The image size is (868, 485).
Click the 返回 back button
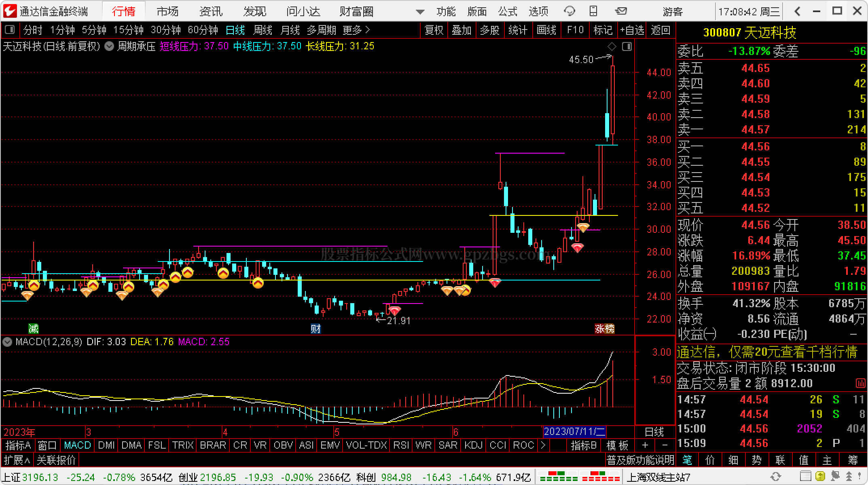click(661, 30)
